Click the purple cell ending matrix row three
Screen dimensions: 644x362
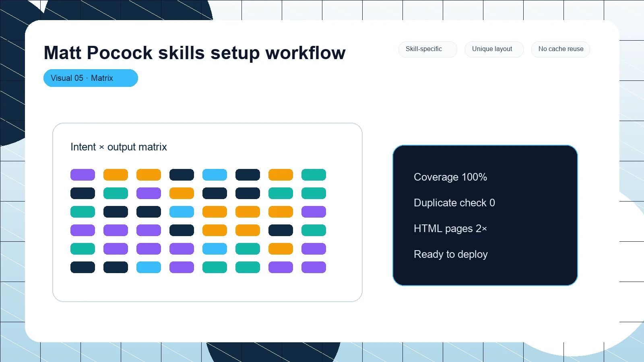(314, 212)
